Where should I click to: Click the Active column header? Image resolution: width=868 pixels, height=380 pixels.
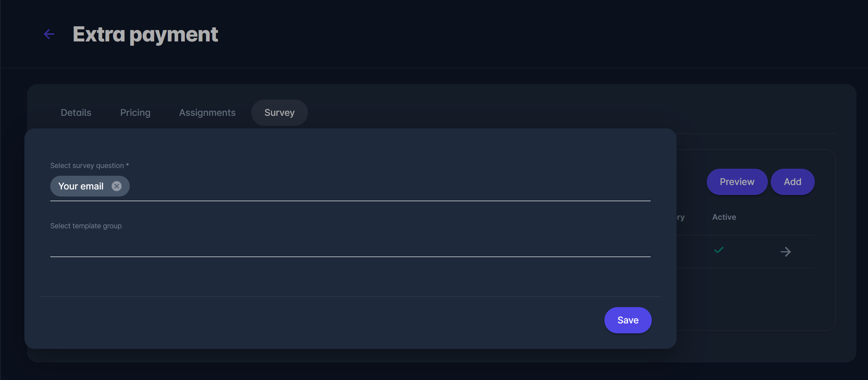pos(724,217)
